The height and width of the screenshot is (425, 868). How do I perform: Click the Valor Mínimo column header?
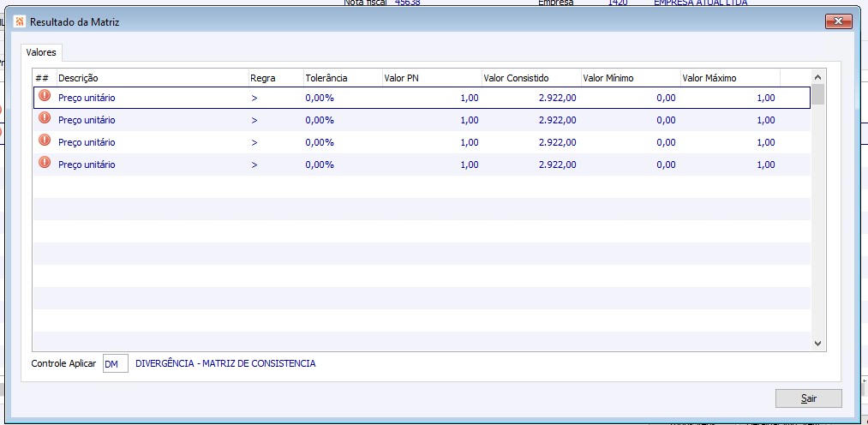click(x=631, y=78)
